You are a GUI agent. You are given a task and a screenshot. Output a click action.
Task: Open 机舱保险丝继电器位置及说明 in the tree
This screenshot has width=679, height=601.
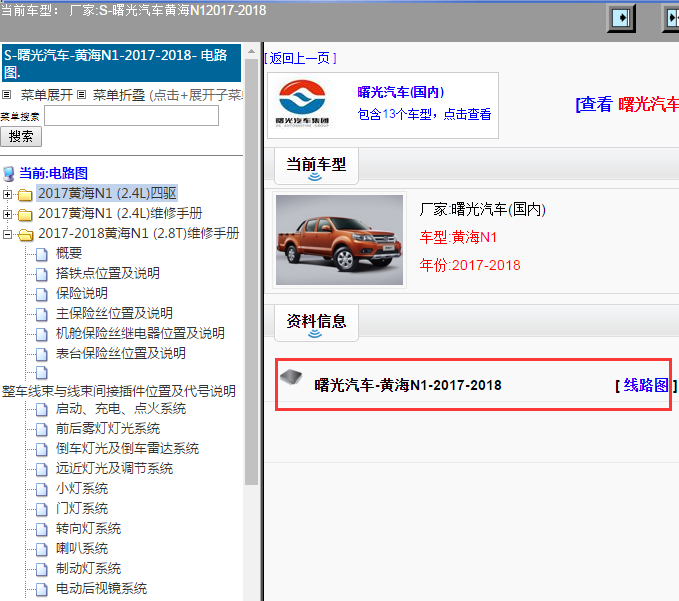tap(140, 333)
